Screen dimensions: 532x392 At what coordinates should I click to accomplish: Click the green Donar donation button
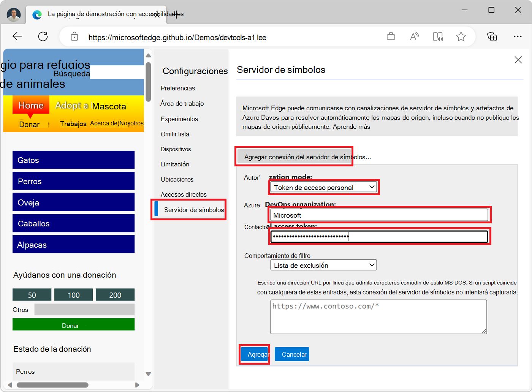tap(73, 324)
